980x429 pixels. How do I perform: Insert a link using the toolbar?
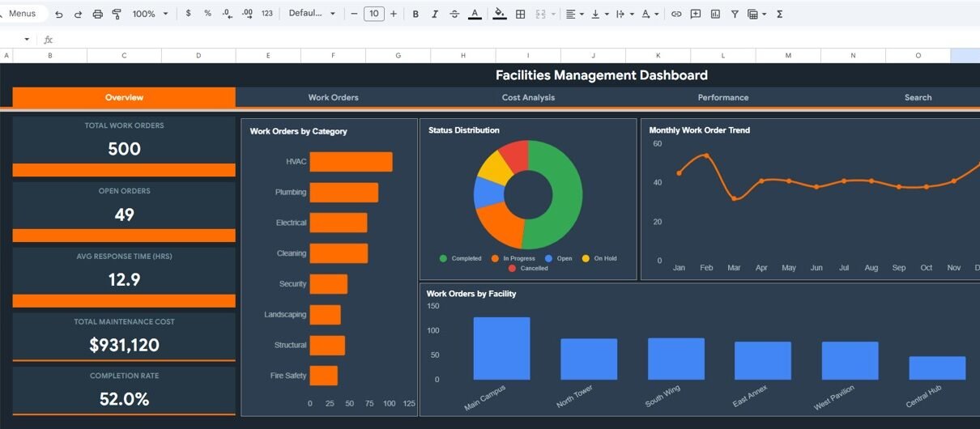tap(675, 14)
